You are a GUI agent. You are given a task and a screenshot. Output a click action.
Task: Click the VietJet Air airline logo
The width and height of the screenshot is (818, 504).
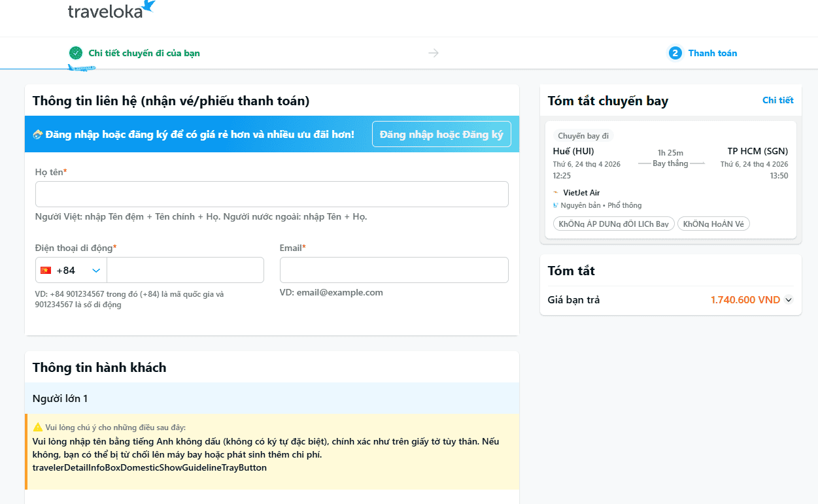[556, 193]
